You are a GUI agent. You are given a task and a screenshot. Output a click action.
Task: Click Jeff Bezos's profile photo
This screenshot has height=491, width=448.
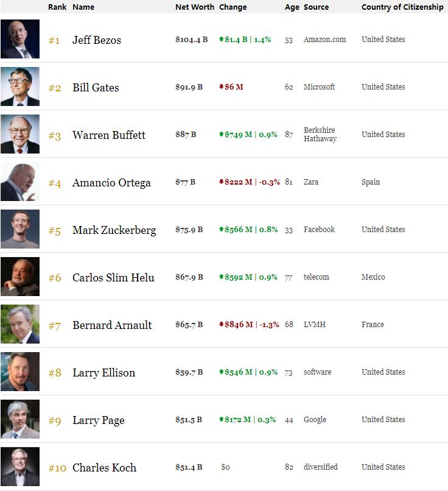pos(20,39)
